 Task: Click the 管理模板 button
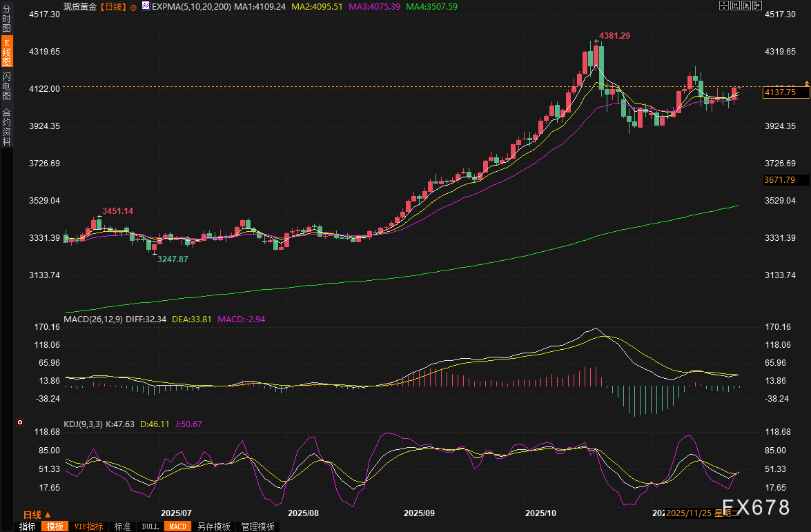click(x=257, y=526)
